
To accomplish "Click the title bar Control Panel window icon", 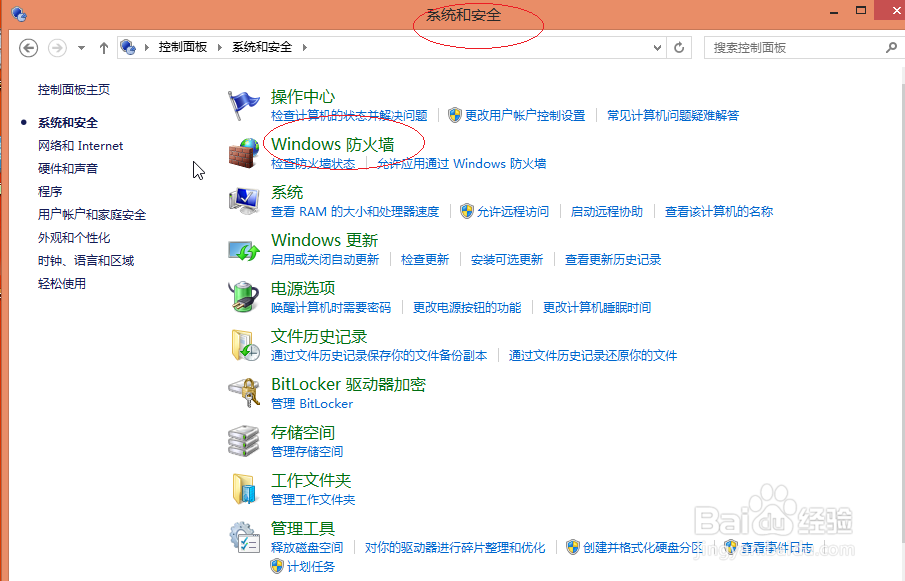I will tap(19, 14).
